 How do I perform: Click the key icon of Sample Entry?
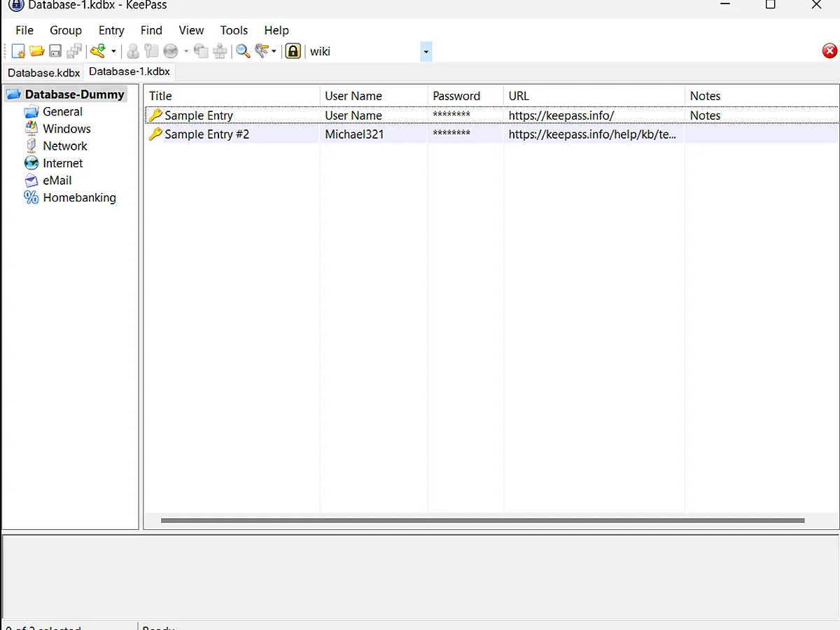(155, 115)
